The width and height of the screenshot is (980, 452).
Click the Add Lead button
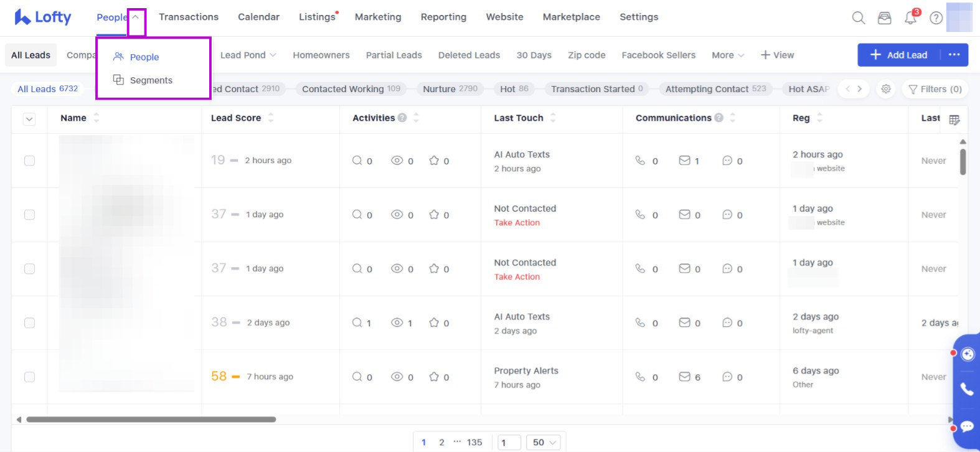coord(899,55)
